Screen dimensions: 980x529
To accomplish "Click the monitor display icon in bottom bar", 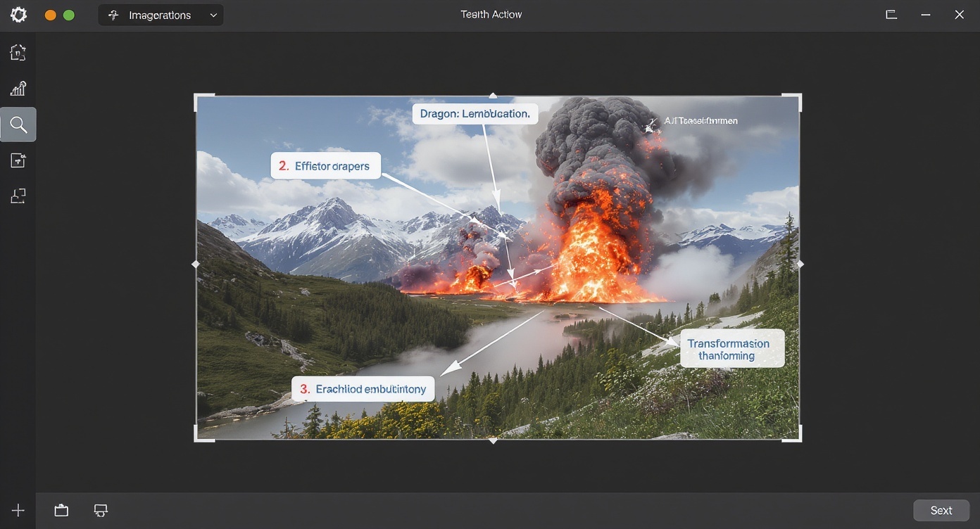I will [x=101, y=511].
